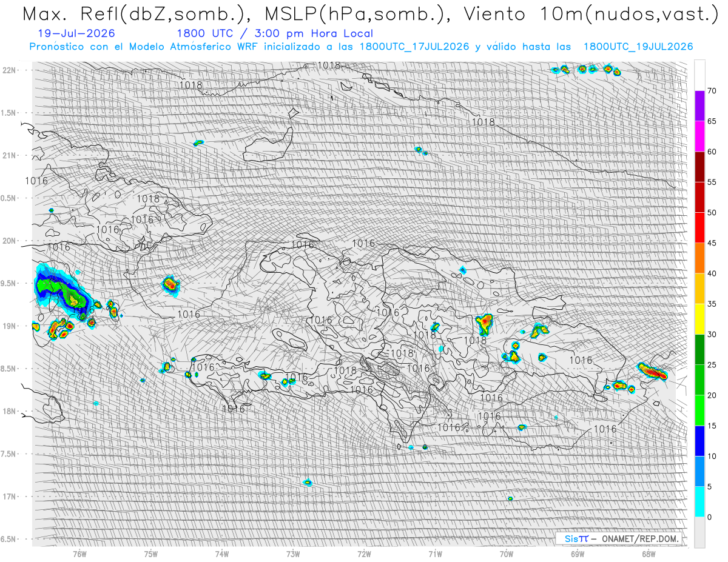728x562 pixels.
Task: Click the colorbar label '5'
Action: pos(709,487)
